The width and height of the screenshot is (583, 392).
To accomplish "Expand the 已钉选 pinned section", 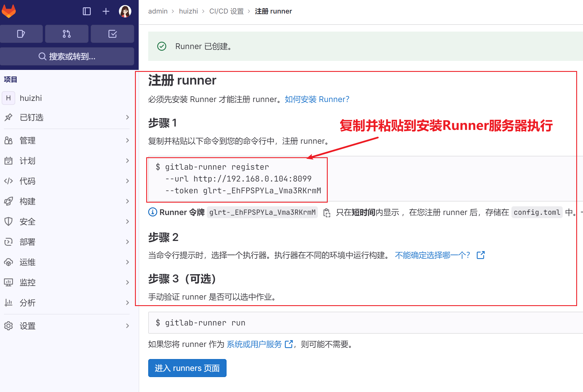I will click(67, 117).
